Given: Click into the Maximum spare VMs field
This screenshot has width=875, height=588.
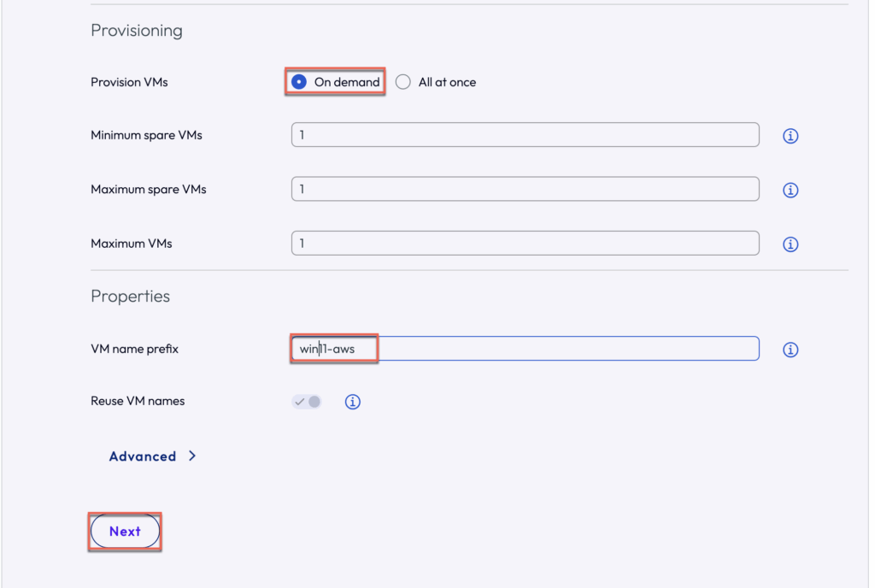Looking at the screenshot, I should [x=525, y=189].
